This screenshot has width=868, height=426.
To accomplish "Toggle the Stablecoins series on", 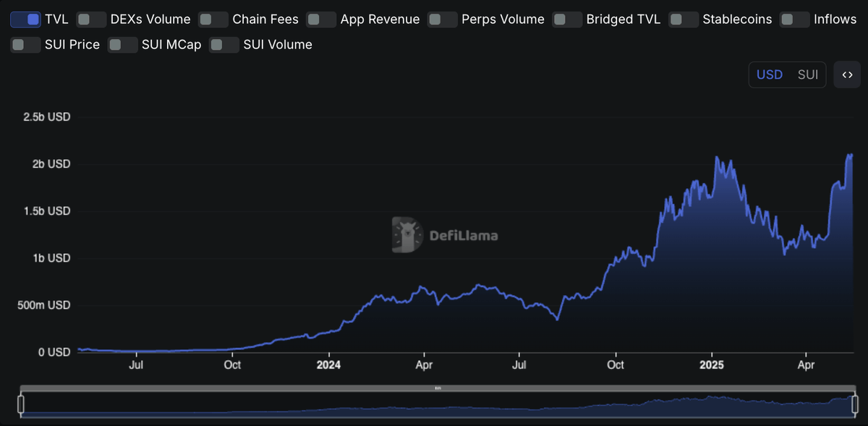I will pyautogui.click(x=684, y=20).
